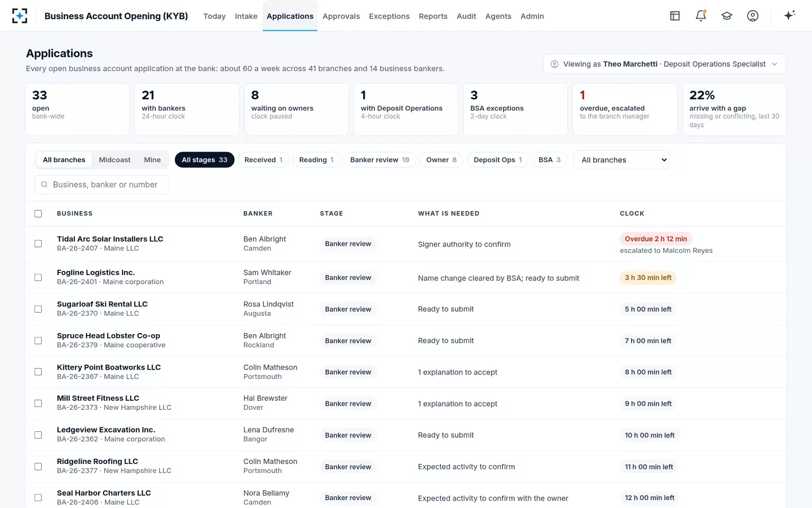The height and width of the screenshot is (508, 812).
Task: Open Tidal Arc Solar Installers LLC application
Action: (110, 239)
